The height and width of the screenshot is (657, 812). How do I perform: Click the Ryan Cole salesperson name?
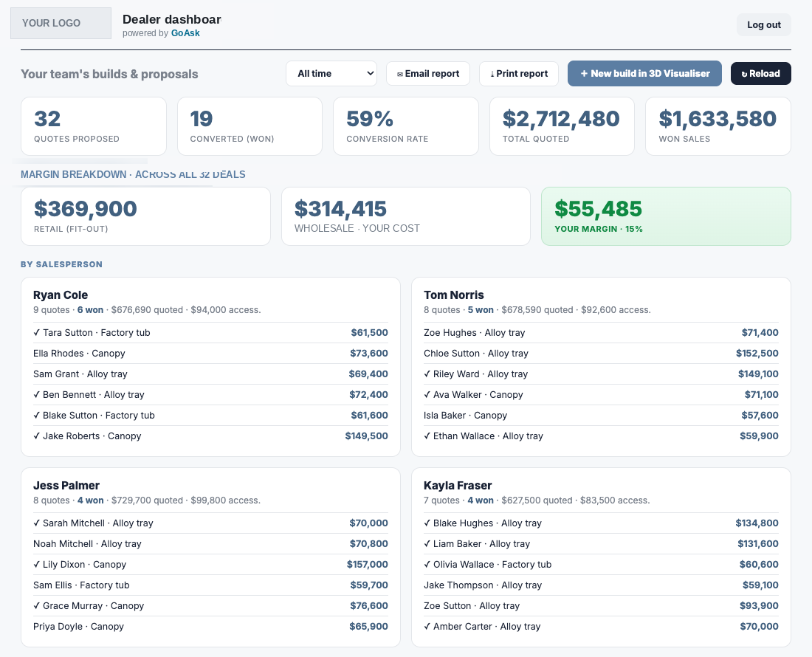coord(61,295)
